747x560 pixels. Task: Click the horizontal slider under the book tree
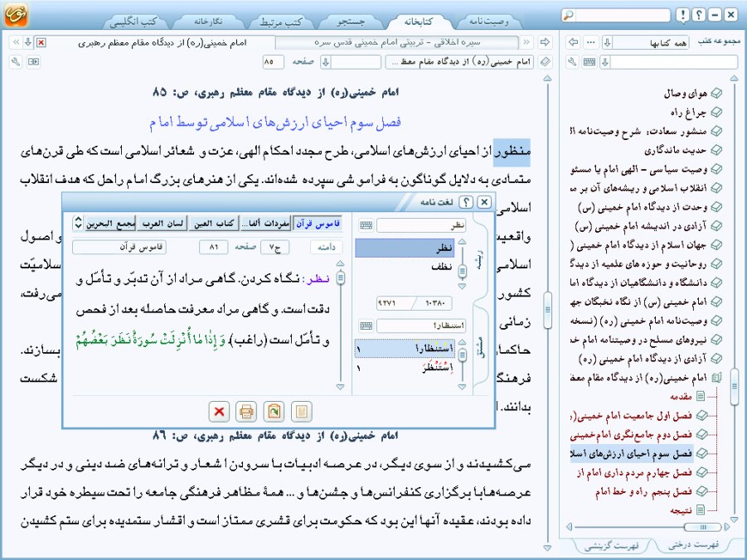pyautogui.click(x=703, y=527)
